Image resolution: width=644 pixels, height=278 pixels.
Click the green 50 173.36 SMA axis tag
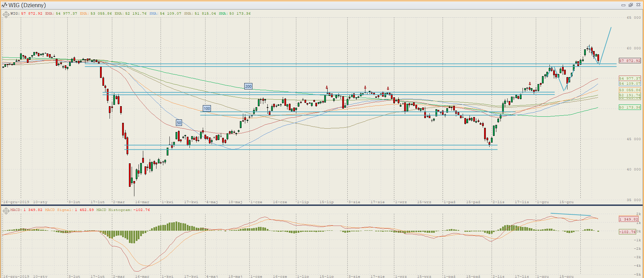629,107
